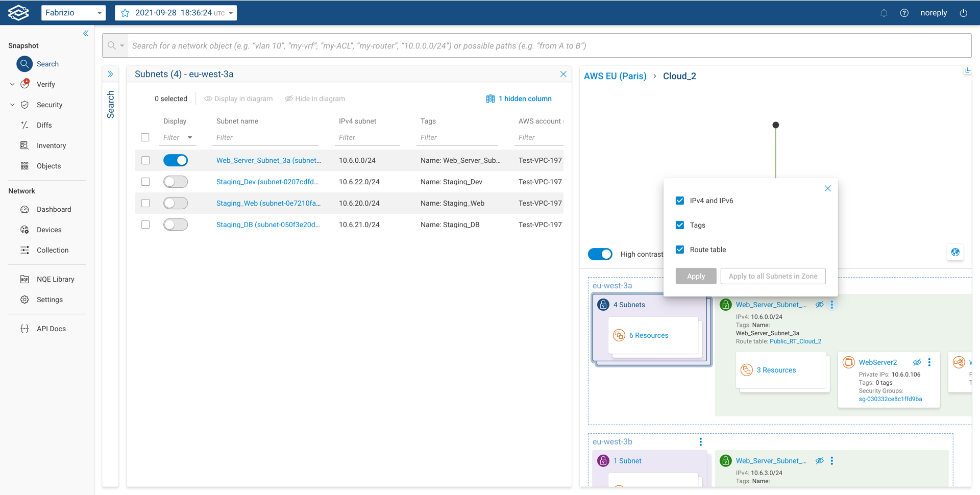This screenshot has width=980, height=495.
Task: Go to the NQE Library page
Action: coord(55,280)
